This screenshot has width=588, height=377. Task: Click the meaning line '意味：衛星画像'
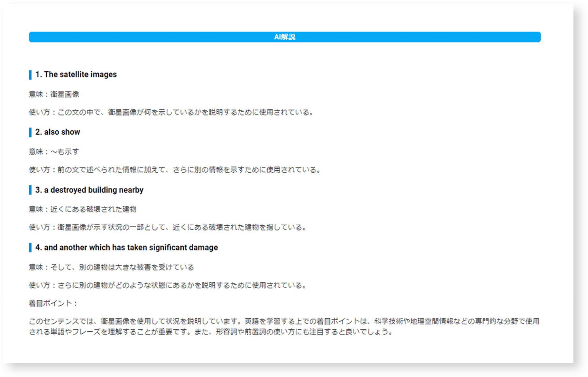(54, 94)
